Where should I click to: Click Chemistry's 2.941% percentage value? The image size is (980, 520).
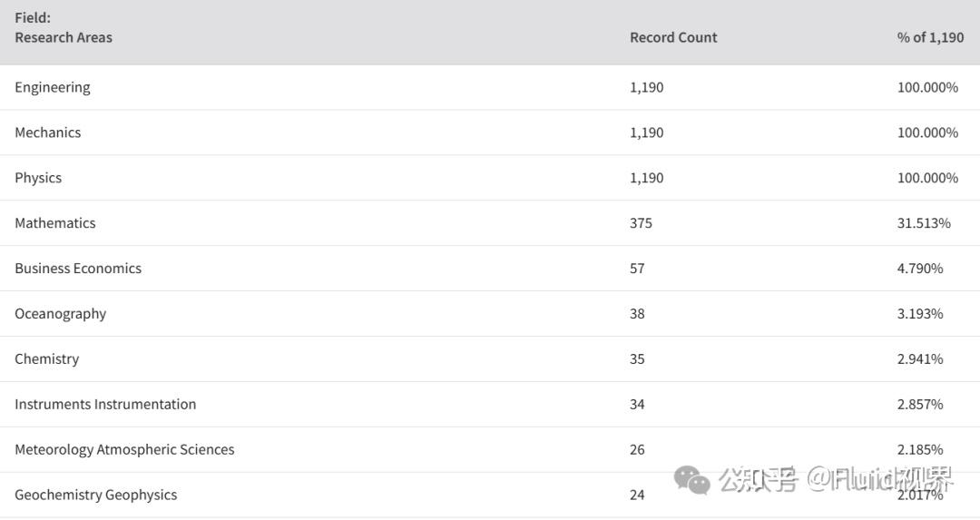click(x=920, y=359)
